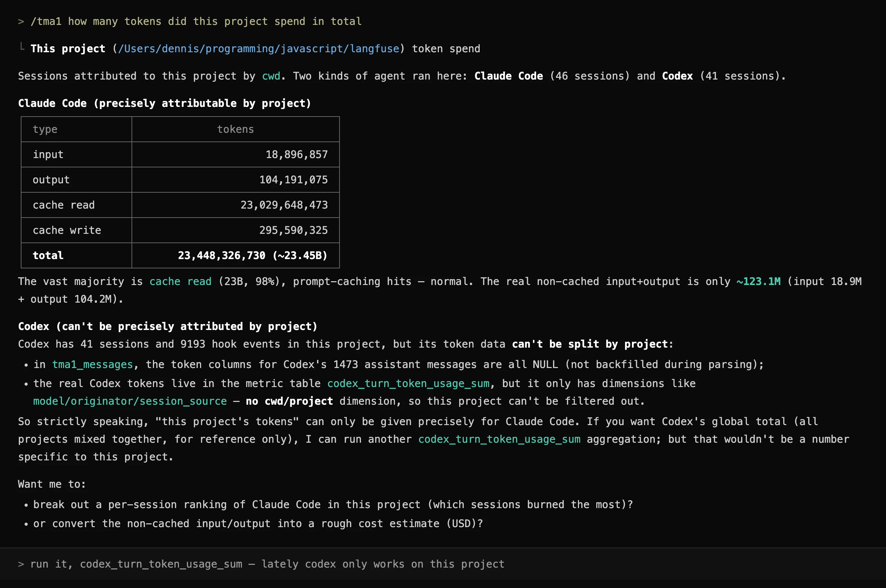886x588 pixels.
Task: Click the "Codex (can't be precisely attributed" heading
Action: [168, 327]
